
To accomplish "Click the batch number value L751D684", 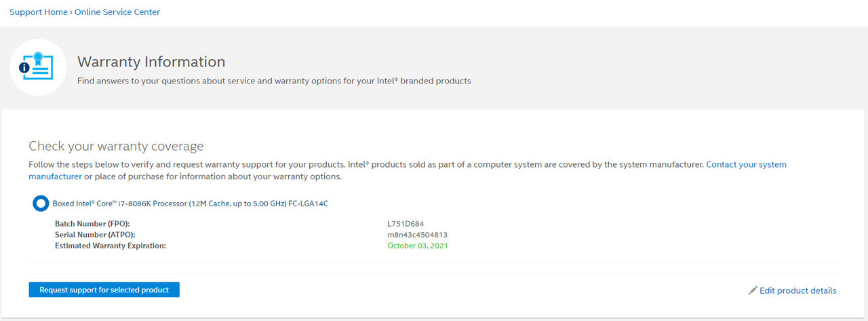I will [406, 223].
